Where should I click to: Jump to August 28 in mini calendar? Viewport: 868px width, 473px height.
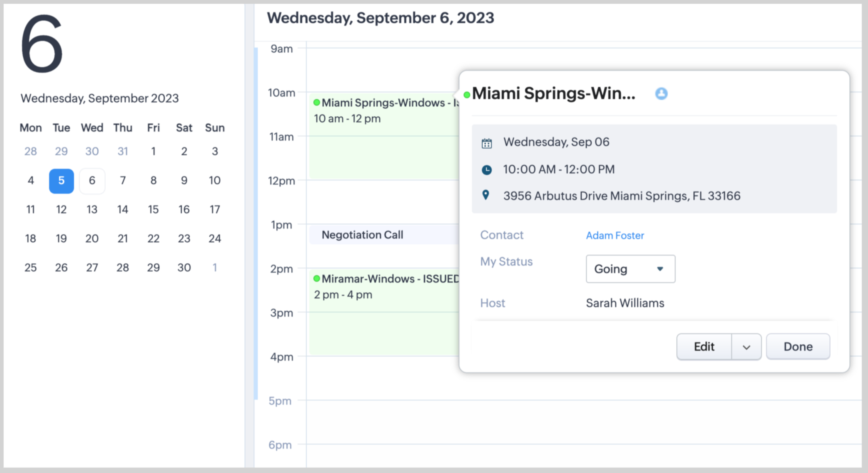click(x=31, y=152)
